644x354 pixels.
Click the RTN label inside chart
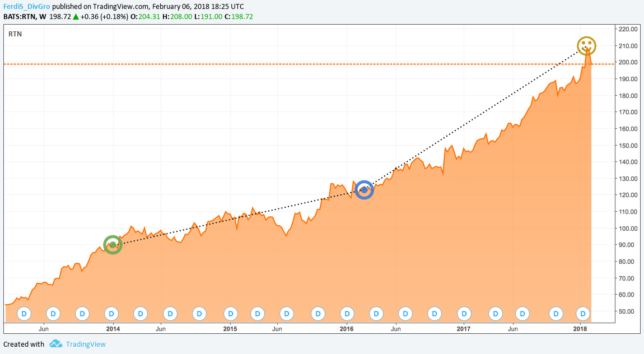15,34
